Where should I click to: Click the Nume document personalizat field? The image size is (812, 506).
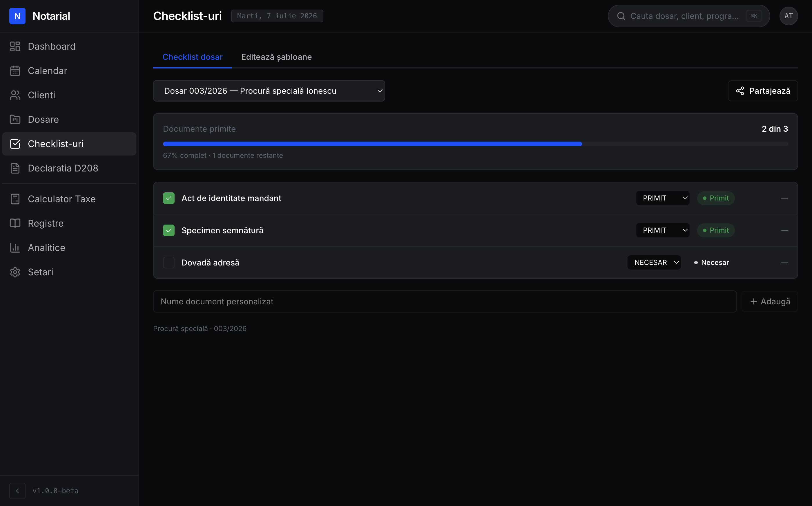[x=445, y=301]
